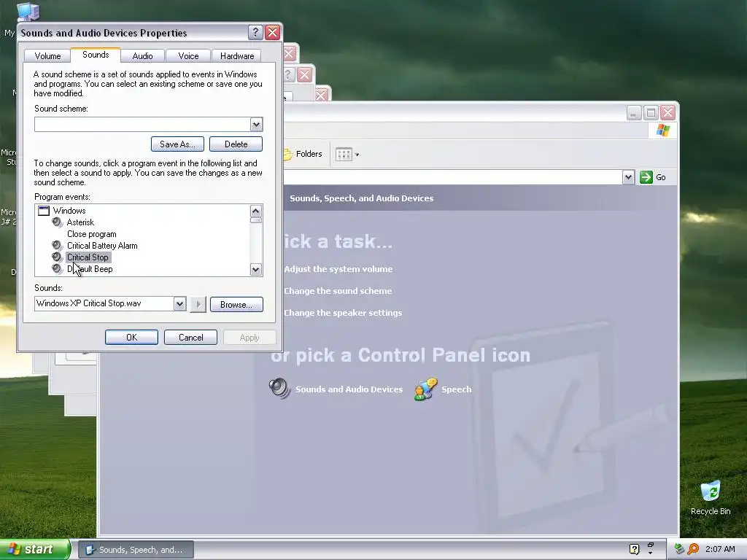Click Adjust the system volume task
The height and width of the screenshot is (560, 747).
(x=338, y=269)
